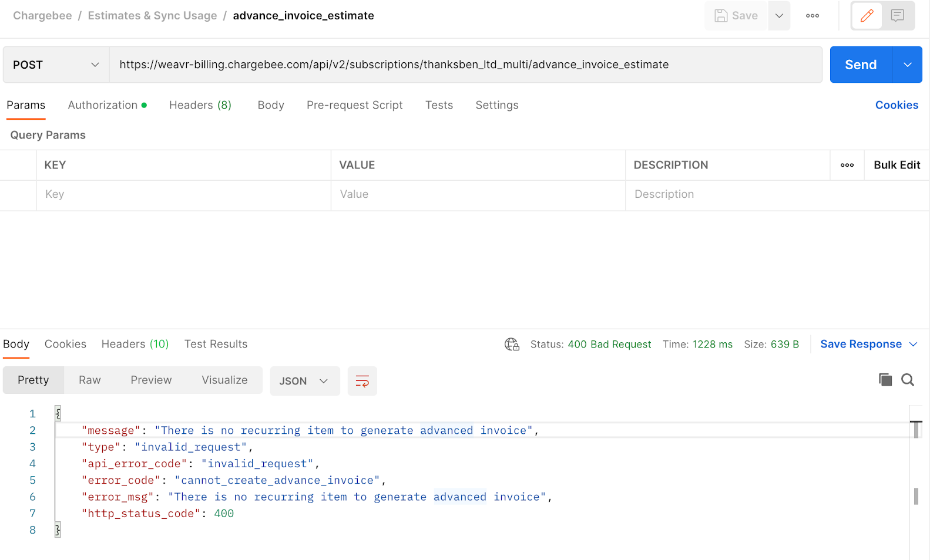Open the three-dot menu next to Save
This screenshot has width=940, height=560.
813,16
